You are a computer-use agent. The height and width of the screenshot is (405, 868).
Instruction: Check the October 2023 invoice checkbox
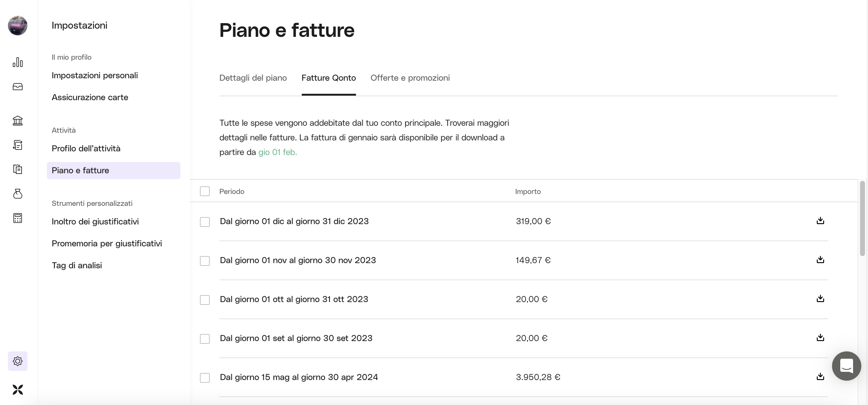pos(205,300)
